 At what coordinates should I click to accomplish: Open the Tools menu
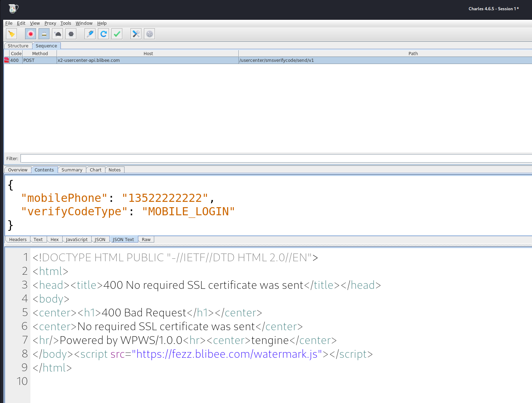coord(65,23)
